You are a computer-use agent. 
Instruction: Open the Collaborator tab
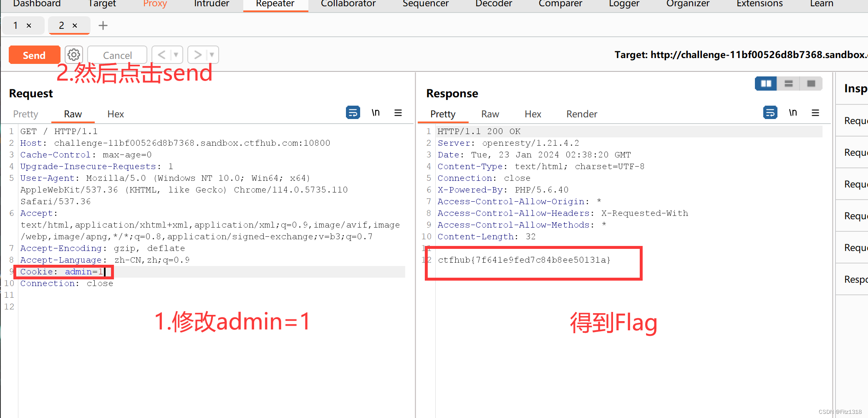click(x=348, y=4)
